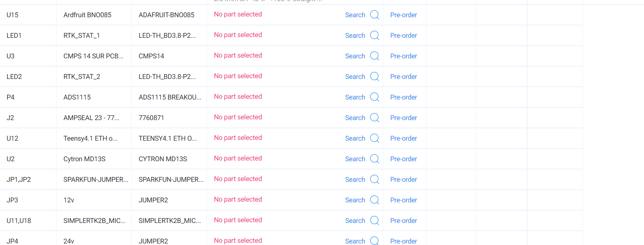Click the magnifier icon for J2 7760871
644x245 pixels.
(x=374, y=118)
